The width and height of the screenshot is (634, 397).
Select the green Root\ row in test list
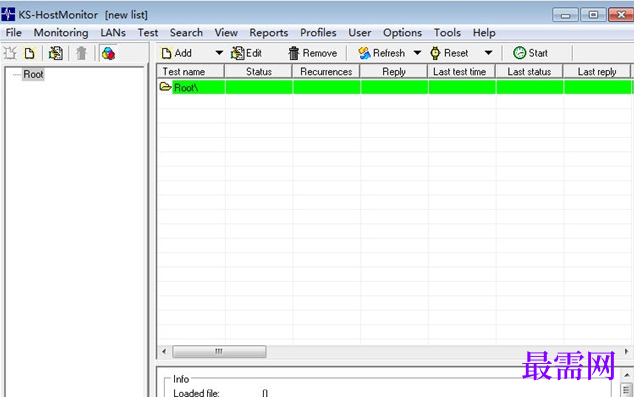coord(394,87)
